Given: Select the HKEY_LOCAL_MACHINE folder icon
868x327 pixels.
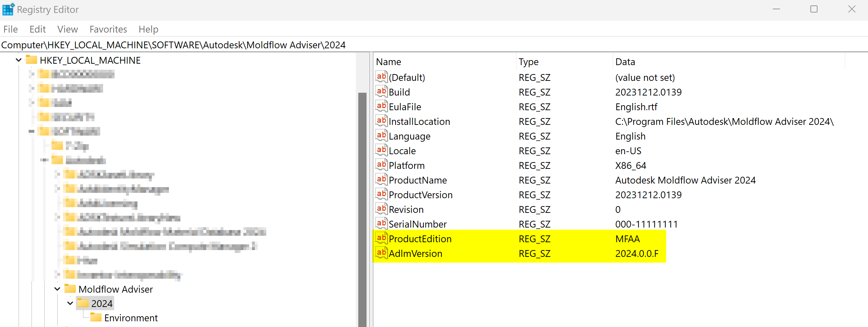Looking at the screenshot, I should 31,59.
